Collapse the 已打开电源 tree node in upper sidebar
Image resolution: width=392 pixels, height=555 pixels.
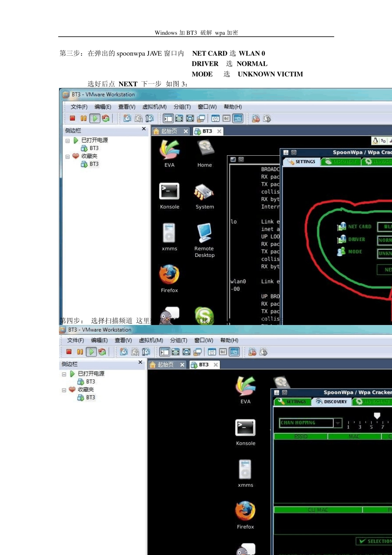pos(67,140)
